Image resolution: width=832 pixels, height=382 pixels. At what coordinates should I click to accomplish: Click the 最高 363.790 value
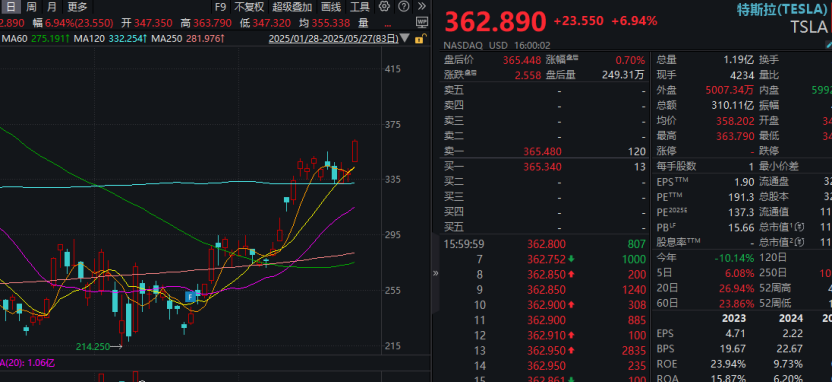[x=734, y=136]
